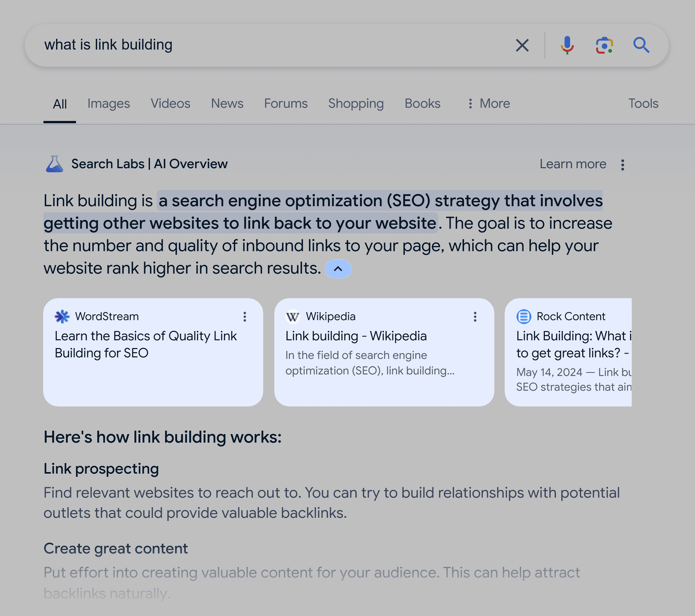Start voice search with microphone icon
695x616 pixels.
coord(567,45)
